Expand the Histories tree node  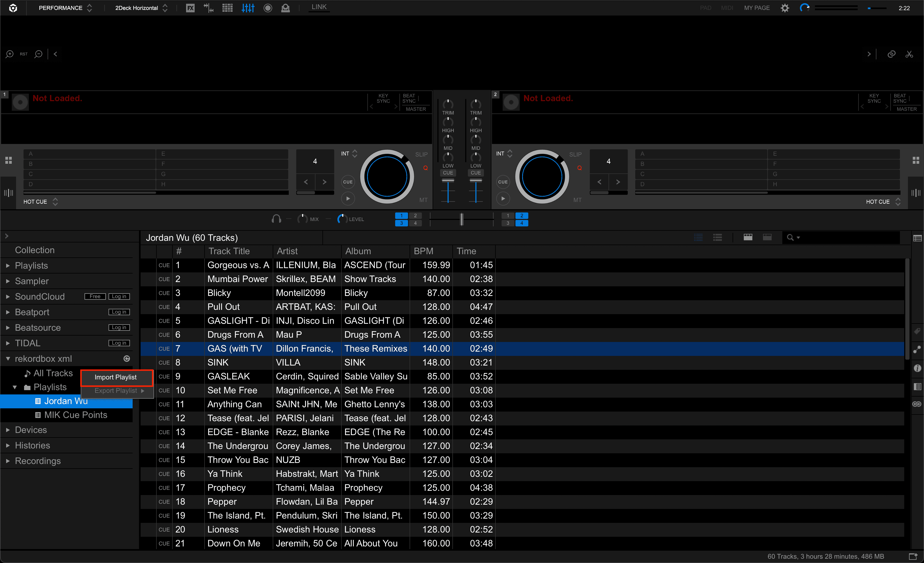click(x=8, y=445)
